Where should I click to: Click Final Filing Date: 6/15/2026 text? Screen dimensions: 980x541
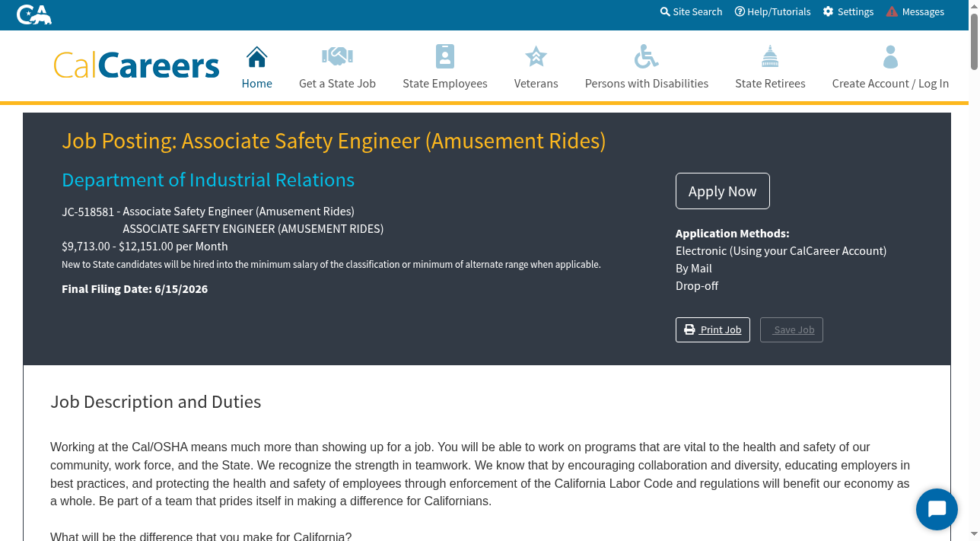(135, 289)
